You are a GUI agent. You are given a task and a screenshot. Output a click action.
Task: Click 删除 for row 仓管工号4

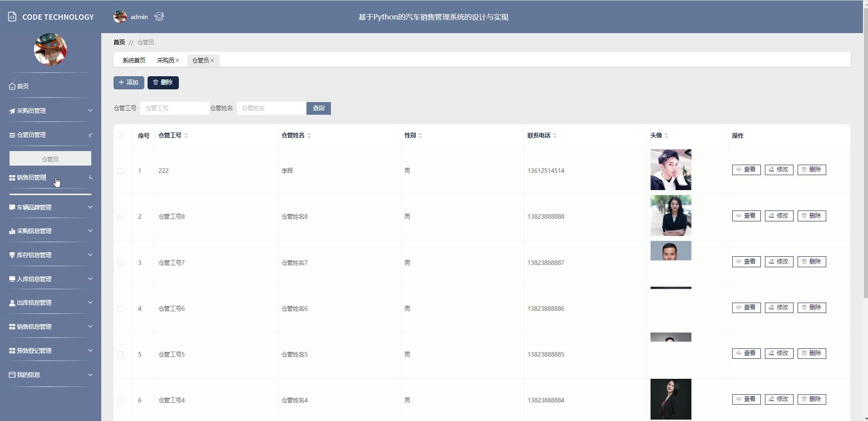[x=812, y=399]
